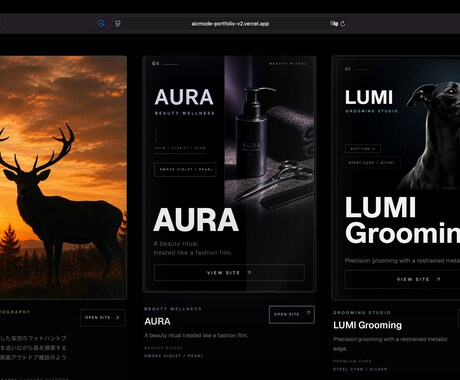Click the arrow icon in AURA's OPEN SITE button
The image size is (460, 380).
[x=308, y=313]
